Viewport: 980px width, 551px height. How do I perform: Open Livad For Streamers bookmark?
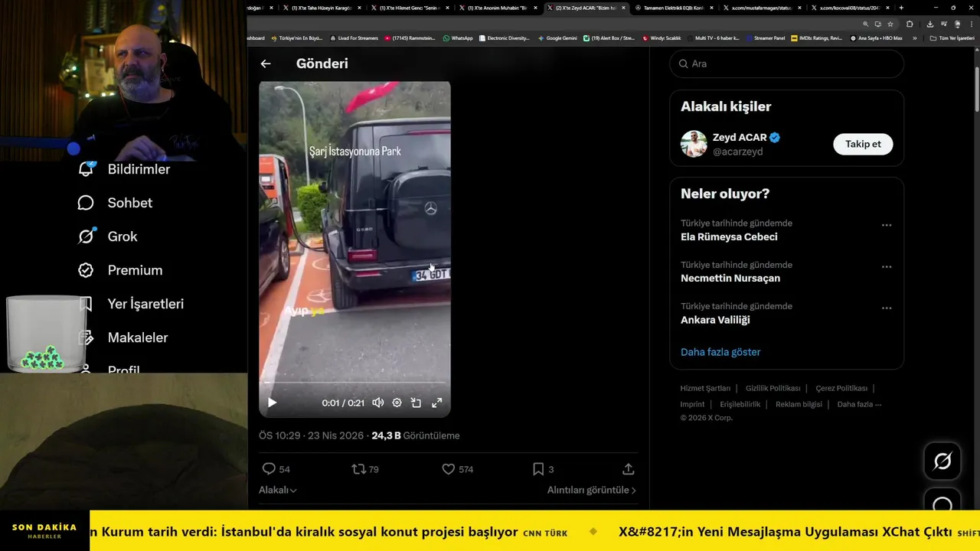(x=354, y=37)
